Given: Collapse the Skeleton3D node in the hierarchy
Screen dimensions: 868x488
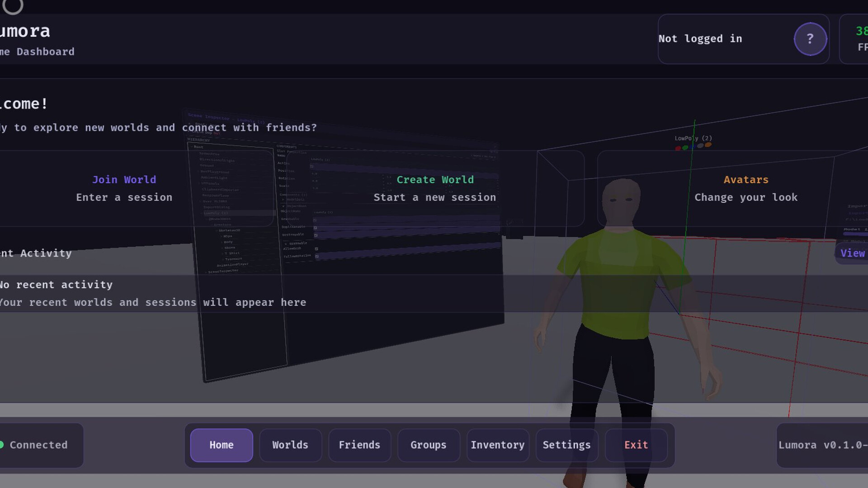Looking at the screenshot, I should pos(217,230).
